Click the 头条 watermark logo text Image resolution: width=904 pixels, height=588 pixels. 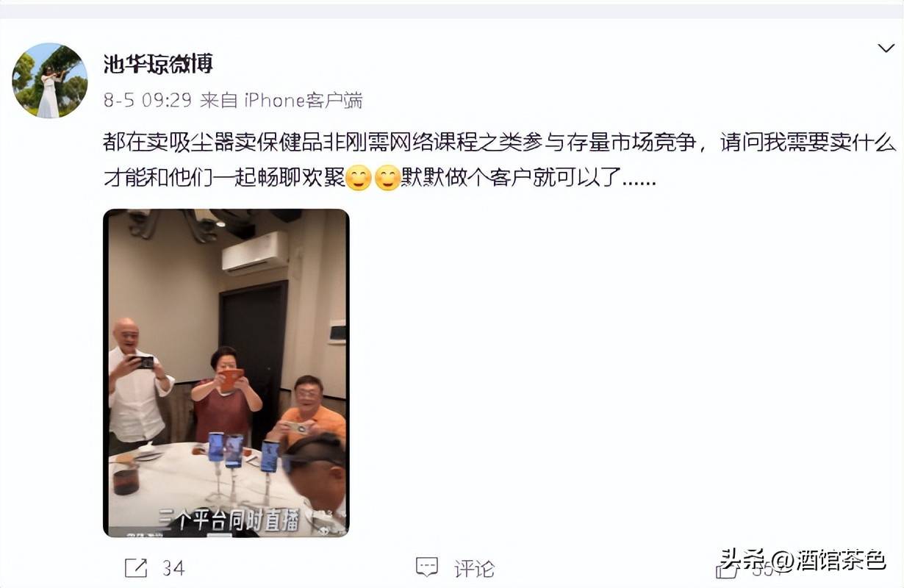[x=742, y=559]
